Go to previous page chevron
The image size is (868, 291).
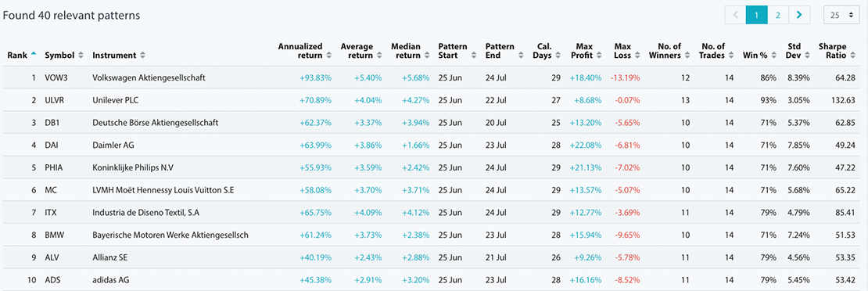(x=735, y=15)
